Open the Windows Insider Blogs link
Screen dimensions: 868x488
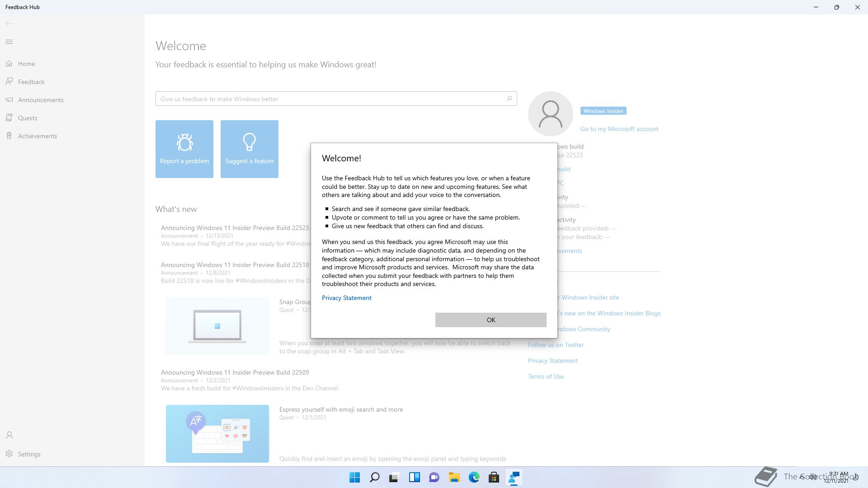pos(609,313)
